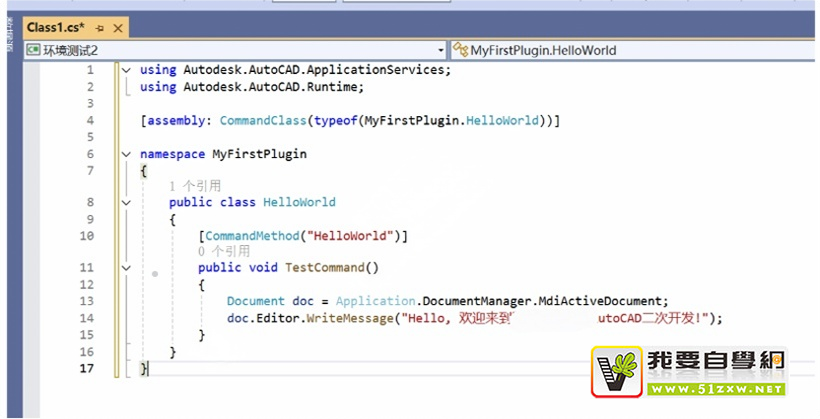Collapse the HelloWorld class outline

[125, 202]
